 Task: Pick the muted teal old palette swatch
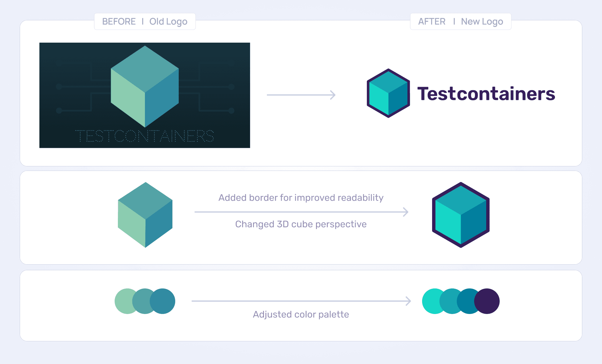click(142, 301)
